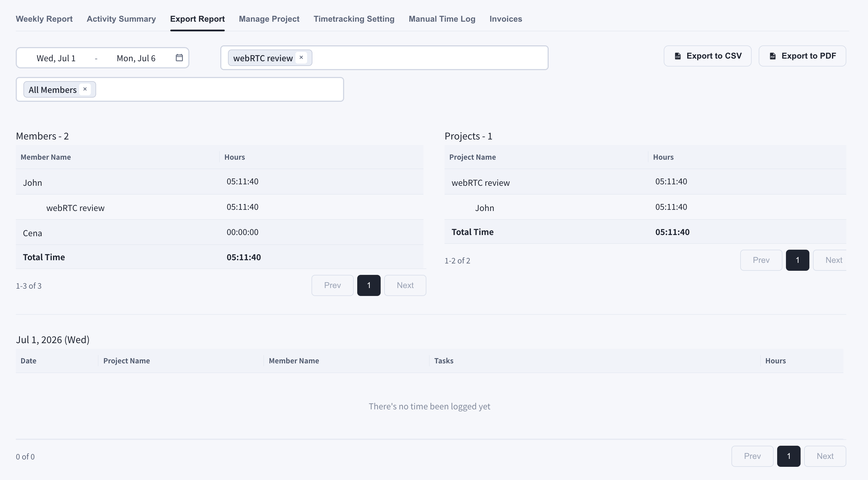The height and width of the screenshot is (480, 868).
Task: Open the project filter dropdown field
Action: point(384,58)
